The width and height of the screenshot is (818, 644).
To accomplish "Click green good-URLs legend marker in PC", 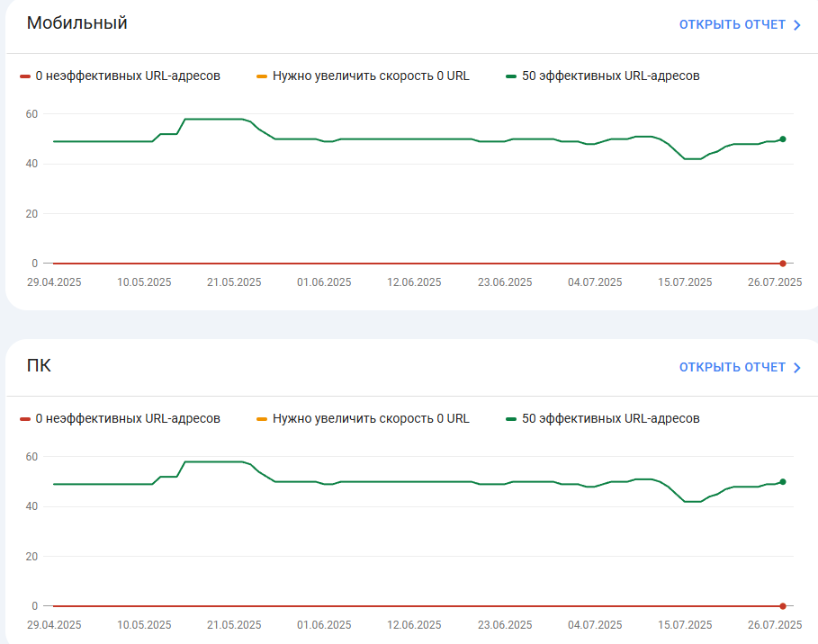I will click(x=511, y=419).
